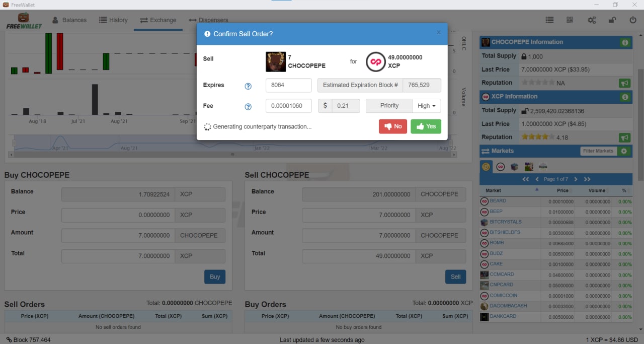Click the Expires block count field

(x=289, y=85)
